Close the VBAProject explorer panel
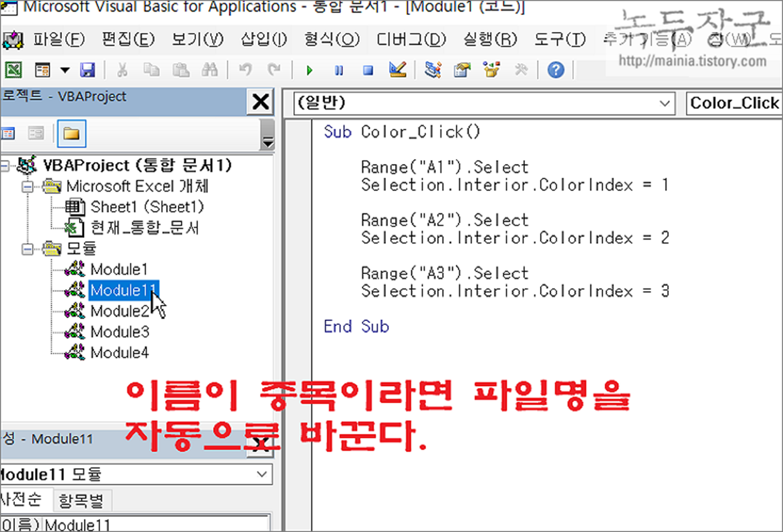 tap(260, 101)
